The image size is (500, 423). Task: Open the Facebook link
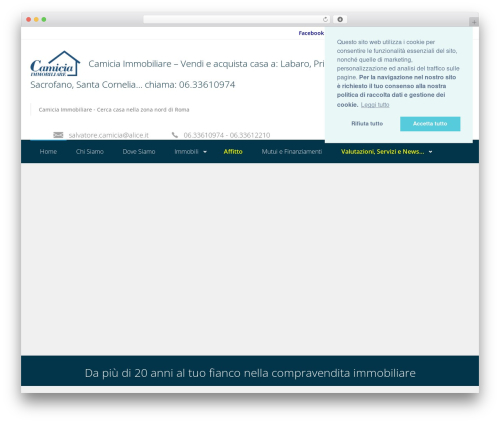(x=311, y=33)
